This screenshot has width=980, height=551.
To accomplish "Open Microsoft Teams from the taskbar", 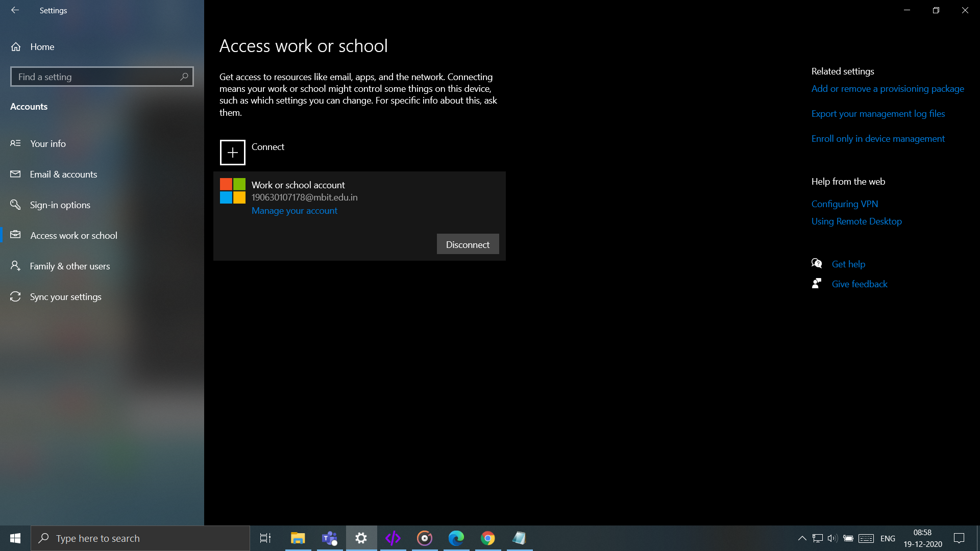I will pos(329,538).
